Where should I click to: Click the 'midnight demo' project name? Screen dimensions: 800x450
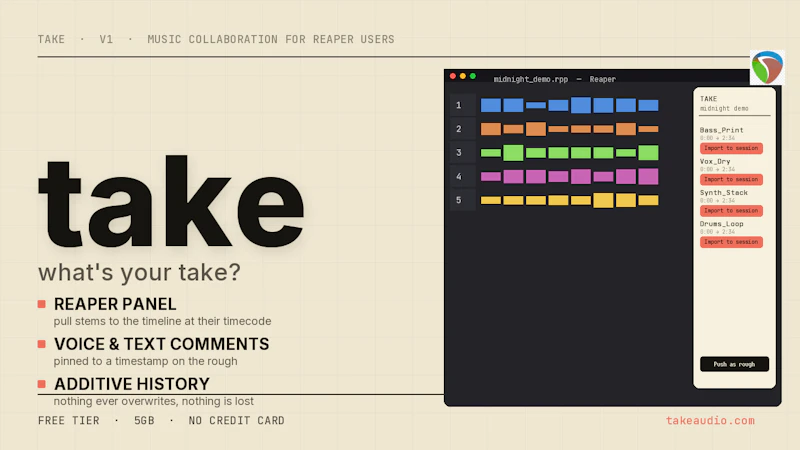coord(724,108)
